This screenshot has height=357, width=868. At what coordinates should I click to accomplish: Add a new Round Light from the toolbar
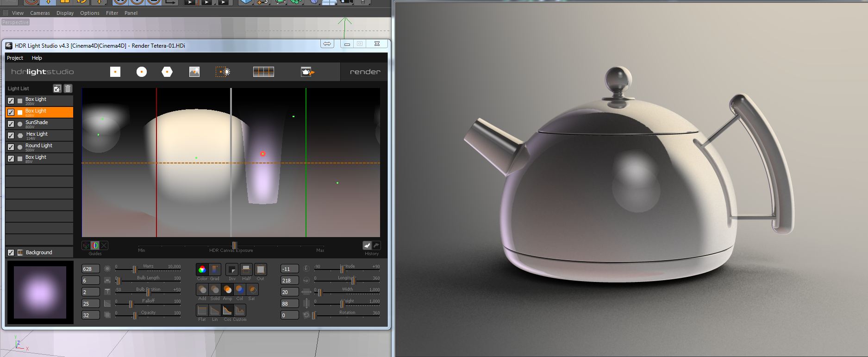[142, 72]
